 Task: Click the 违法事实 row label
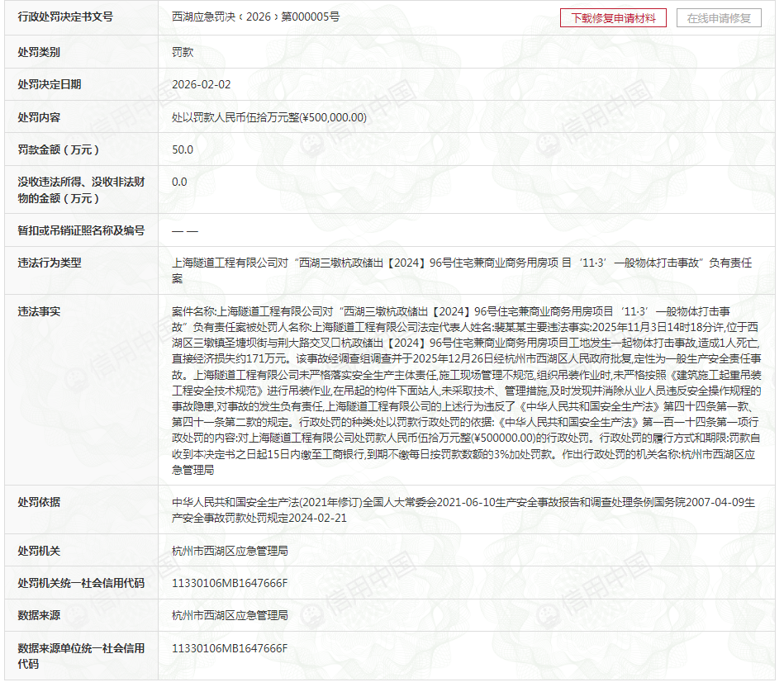40,311
